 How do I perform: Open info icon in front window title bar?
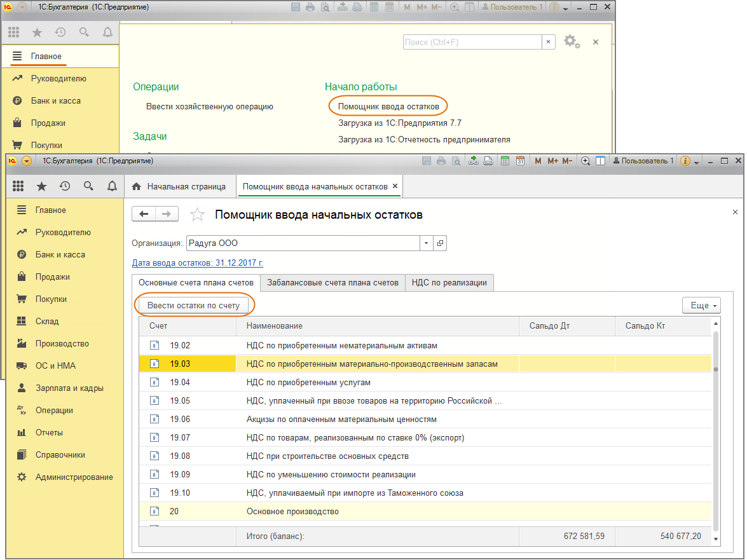(685, 161)
